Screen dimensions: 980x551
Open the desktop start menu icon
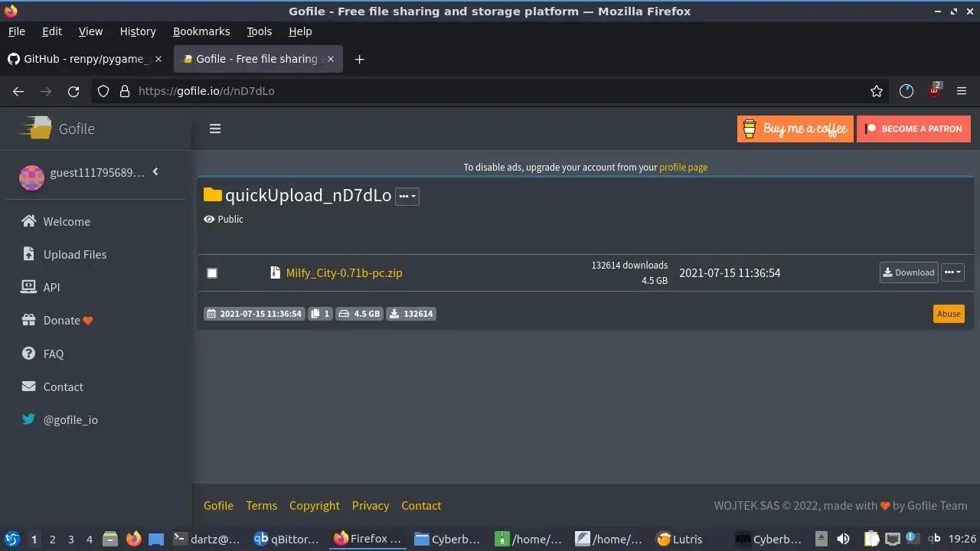tap(11, 539)
